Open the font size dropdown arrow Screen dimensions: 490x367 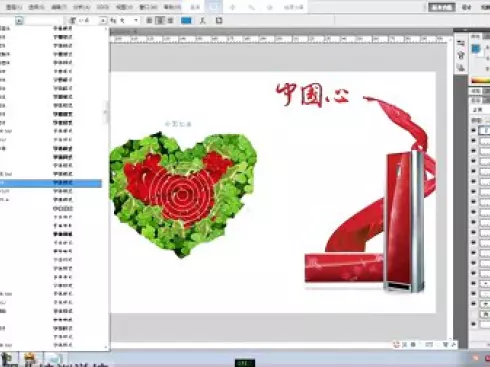pyautogui.click(x=103, y=21)
